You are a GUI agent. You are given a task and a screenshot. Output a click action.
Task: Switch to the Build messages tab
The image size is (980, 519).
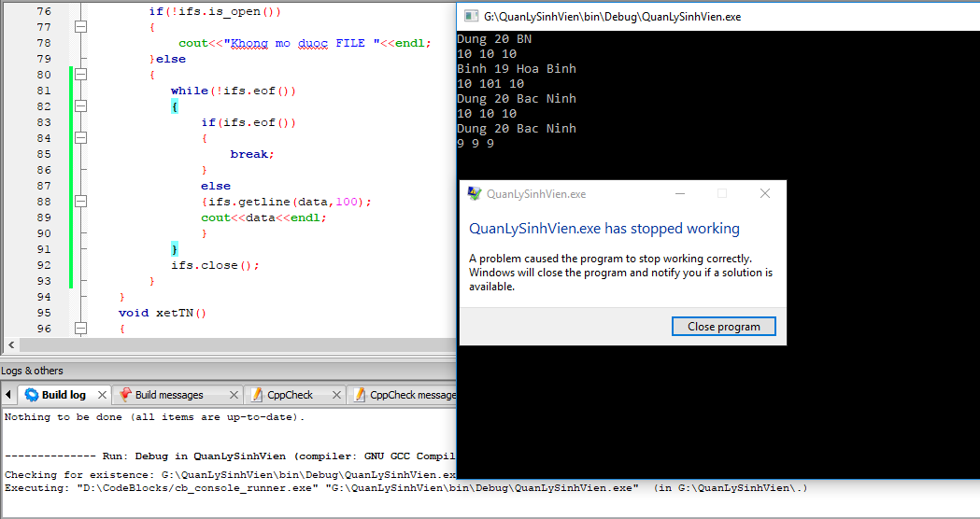tap(169, 395)
